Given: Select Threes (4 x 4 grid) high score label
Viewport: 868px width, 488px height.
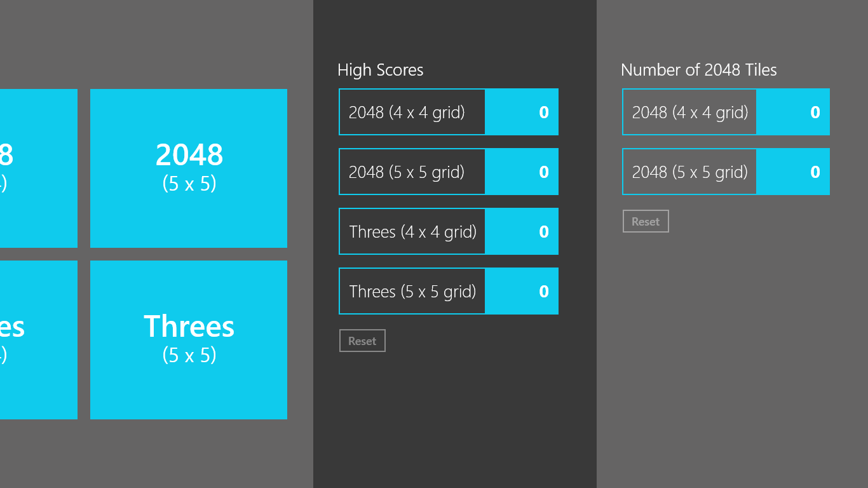Looking at the screenshot, I should click(412, 232).
